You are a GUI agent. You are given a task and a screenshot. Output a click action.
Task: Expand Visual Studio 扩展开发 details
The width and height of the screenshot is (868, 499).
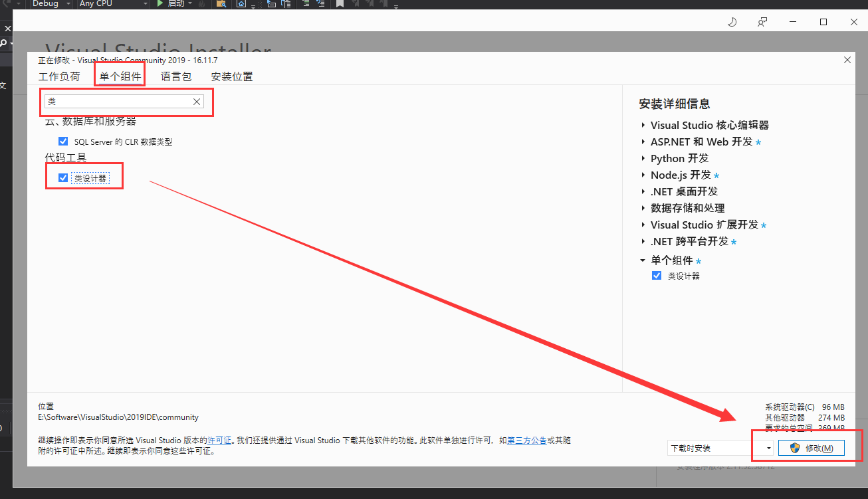[643, 225]
